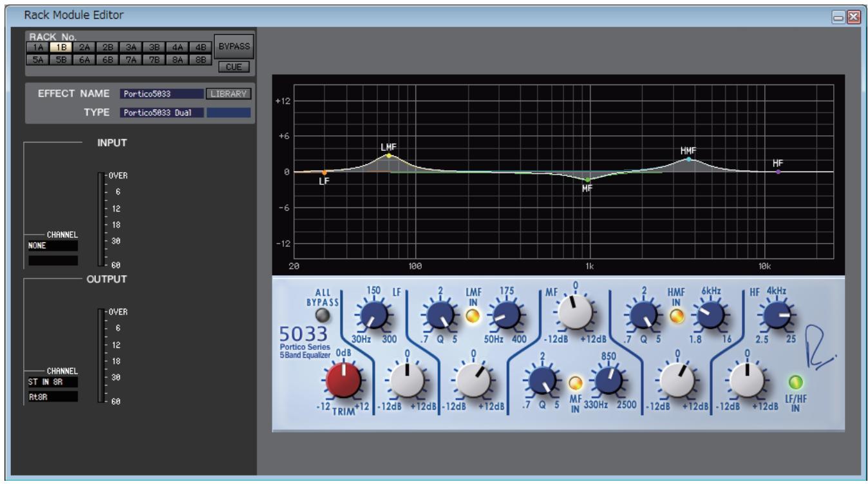Select rack 5A button
This screenshot has height=484, width=868.
pos(39,58)
